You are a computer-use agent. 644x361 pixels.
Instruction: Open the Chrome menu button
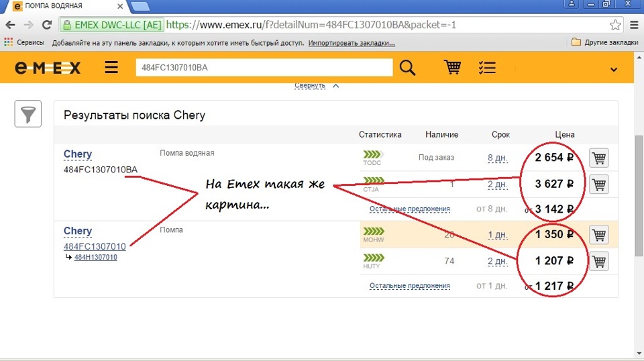(634, 25)
